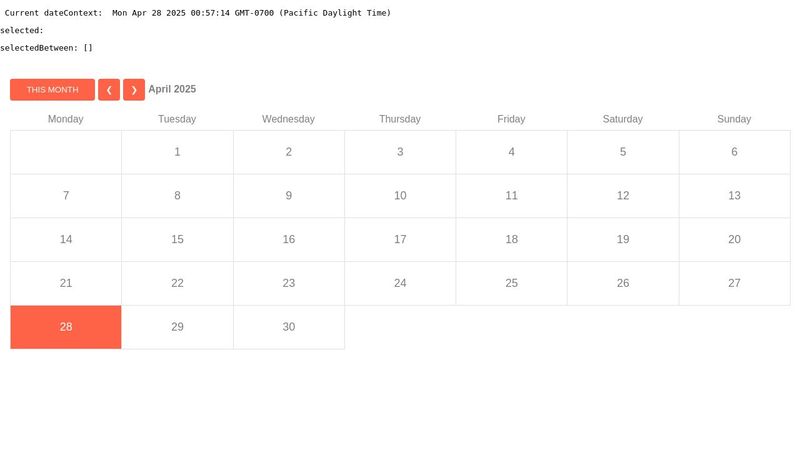Image resolution: width=800 pixels, height=450 pixels.
Task: Pick date 13 under Sunday
Action: 734,196
